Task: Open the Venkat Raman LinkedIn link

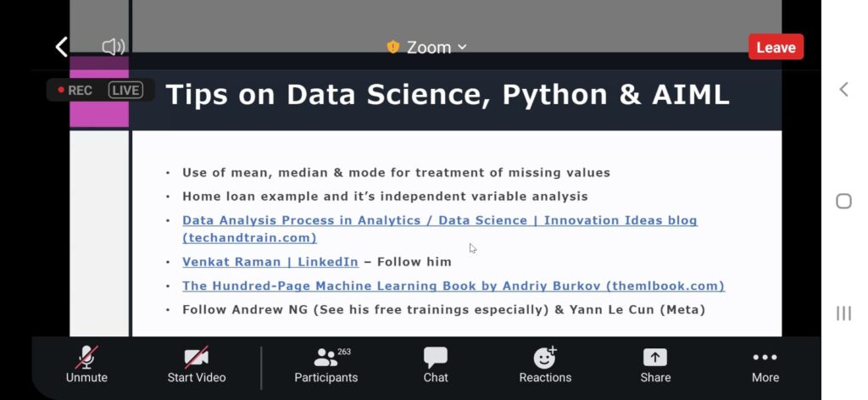Action: [270, 262]
